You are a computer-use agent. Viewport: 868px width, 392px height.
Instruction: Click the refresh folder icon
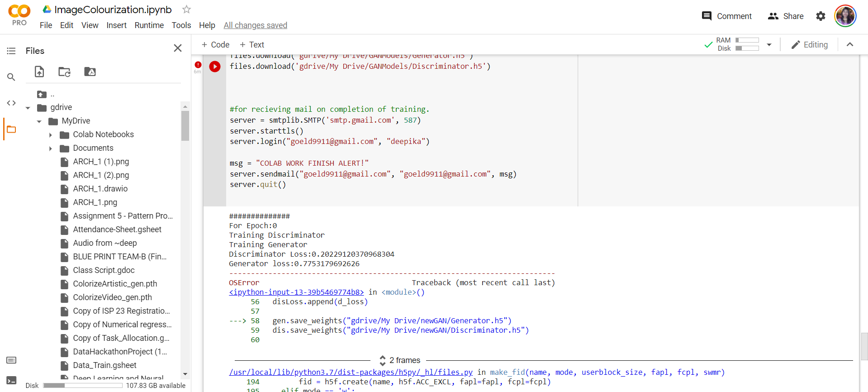pyautogui.click(x=65, y=72)
